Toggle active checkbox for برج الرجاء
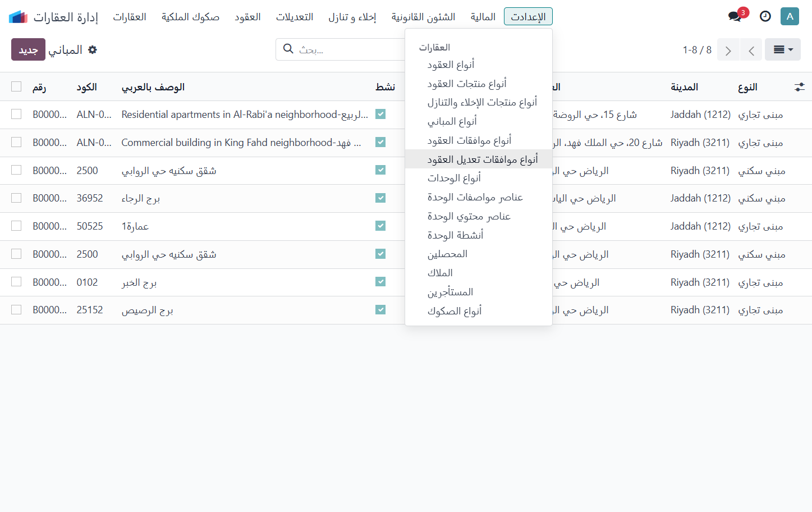The width and height of the screenshot is (812, 512). (380, 198)
